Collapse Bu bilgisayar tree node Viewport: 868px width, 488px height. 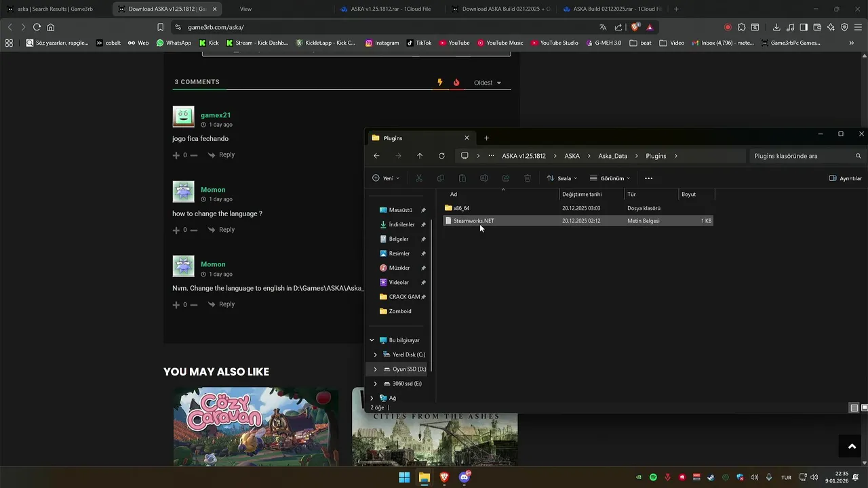tap(372, 340)
